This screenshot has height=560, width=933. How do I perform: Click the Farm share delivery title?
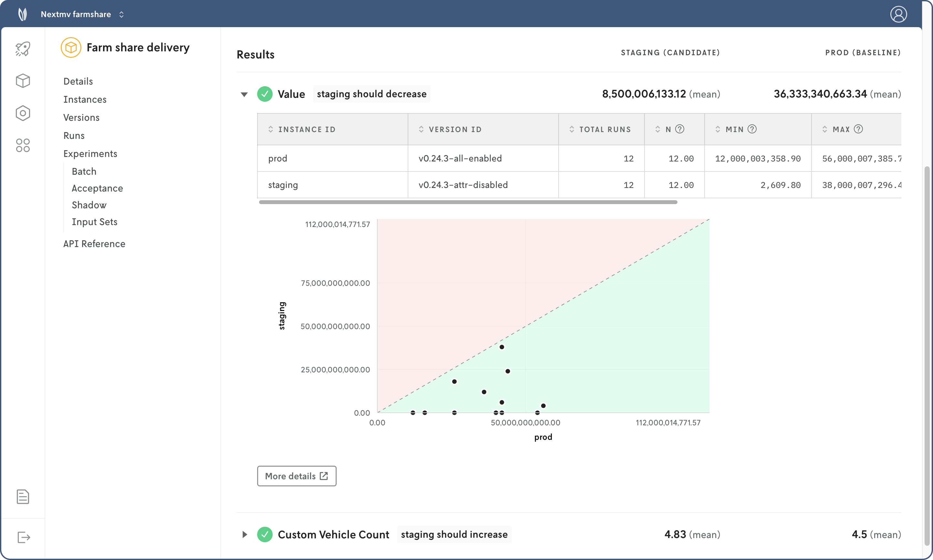point(138,47)
